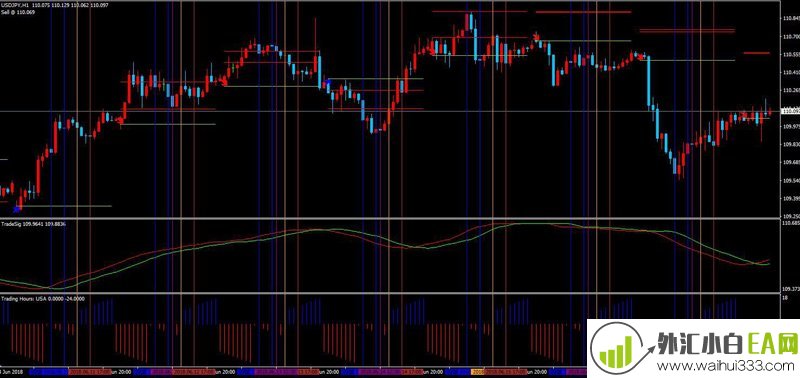The image size is (800, 378).
Task: Select the TradeSig indicator label
Action: click(9, 224)
